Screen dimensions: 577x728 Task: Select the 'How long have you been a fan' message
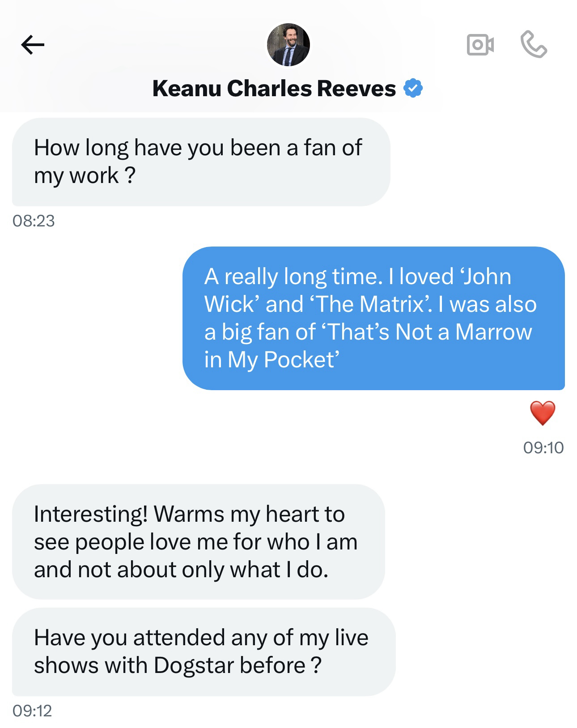pos(200,162)
